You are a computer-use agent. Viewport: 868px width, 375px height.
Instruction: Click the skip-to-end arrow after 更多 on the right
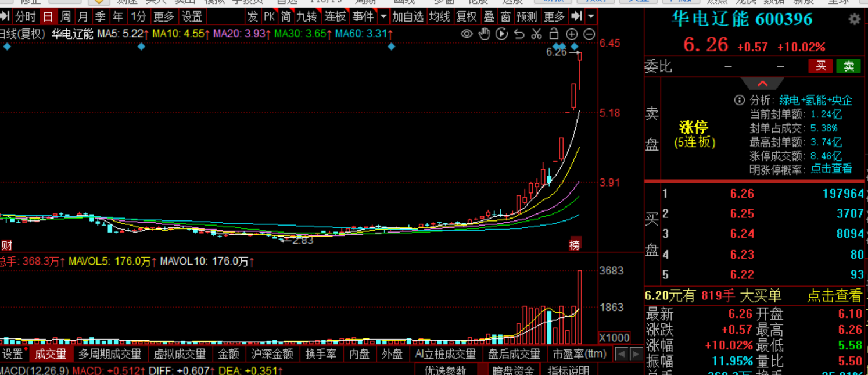click(x=576, y=16)
